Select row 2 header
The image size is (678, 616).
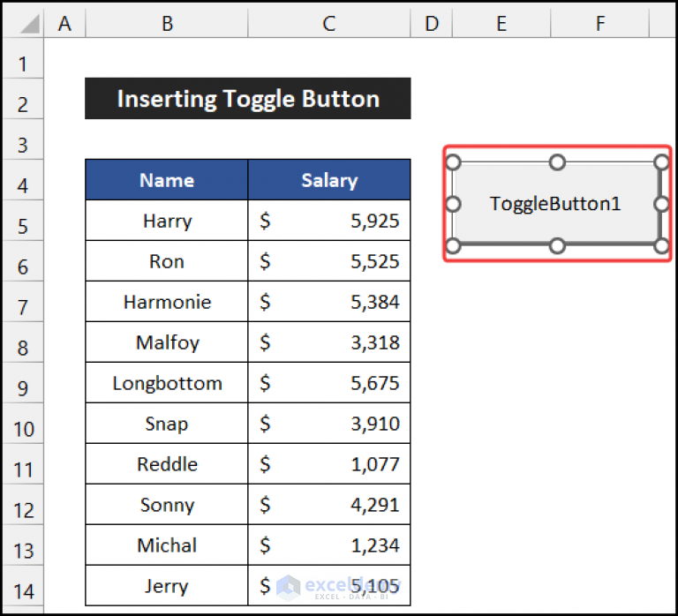[23, 99]
